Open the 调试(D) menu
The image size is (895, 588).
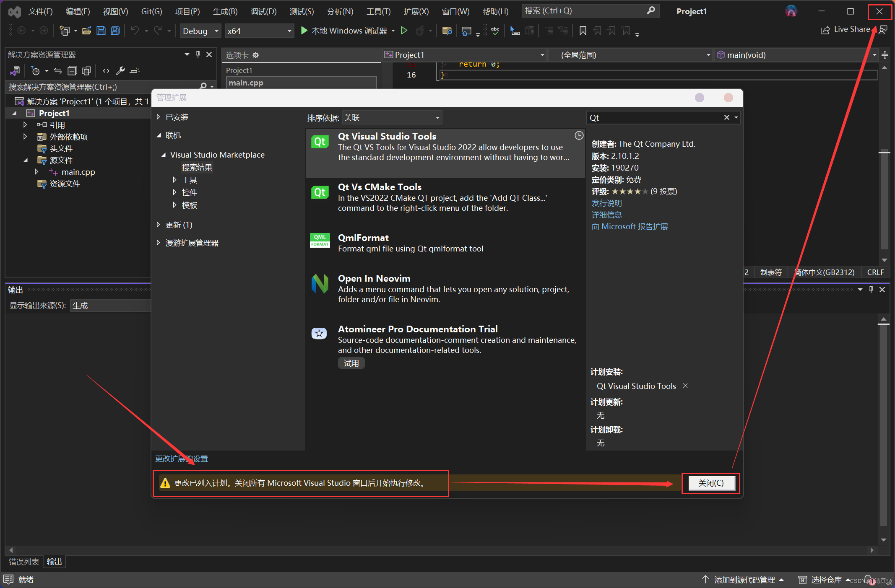tap(263, 11)
